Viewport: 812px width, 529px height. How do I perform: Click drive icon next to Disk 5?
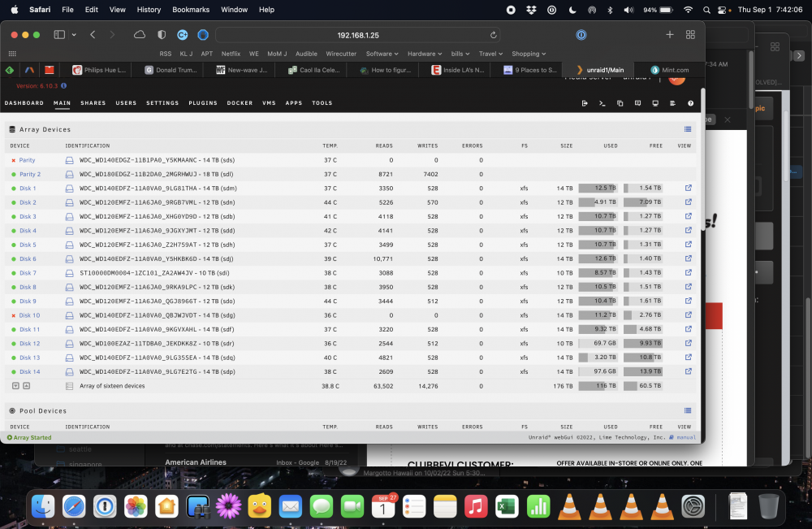(69, 245)
